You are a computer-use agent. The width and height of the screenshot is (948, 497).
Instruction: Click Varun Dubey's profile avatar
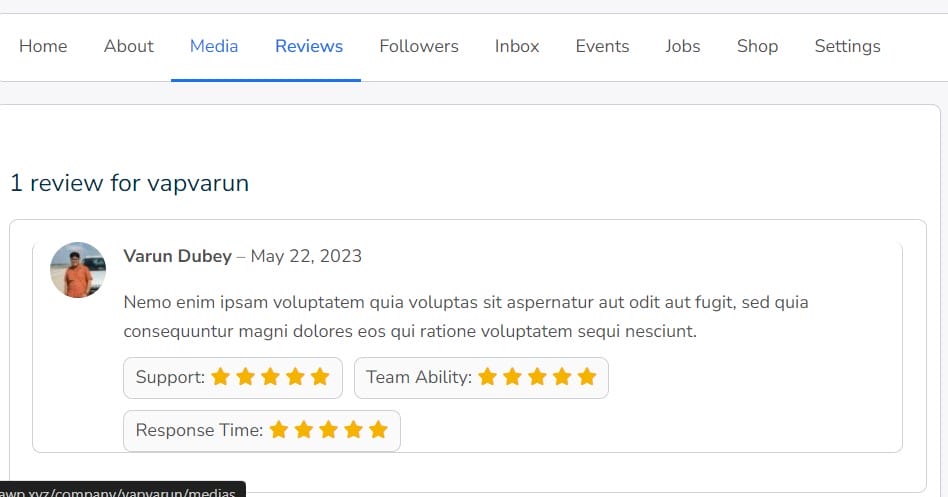click(x=78, y=270)
